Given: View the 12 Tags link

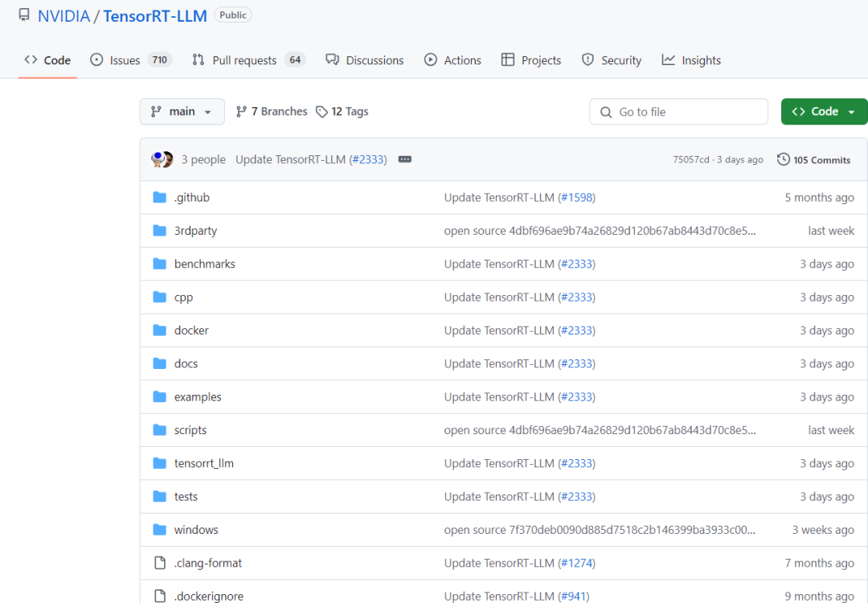Looking at the screenshot, I should coord(342,111).
